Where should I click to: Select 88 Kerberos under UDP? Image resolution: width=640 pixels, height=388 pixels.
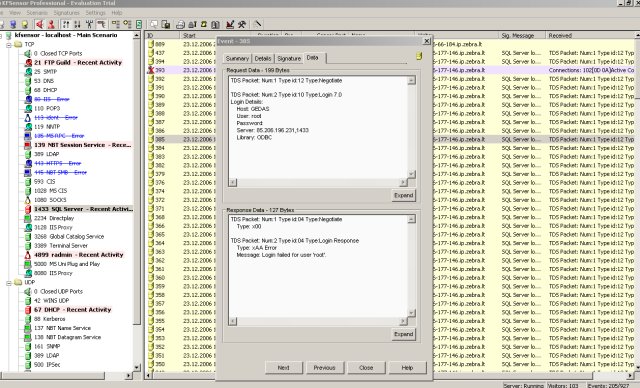(x=49, y=319)
